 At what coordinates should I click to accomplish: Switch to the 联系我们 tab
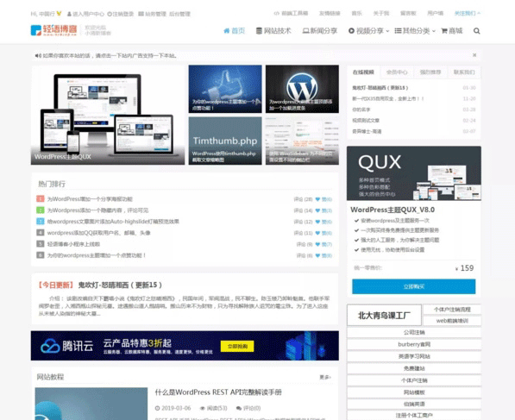464,72
